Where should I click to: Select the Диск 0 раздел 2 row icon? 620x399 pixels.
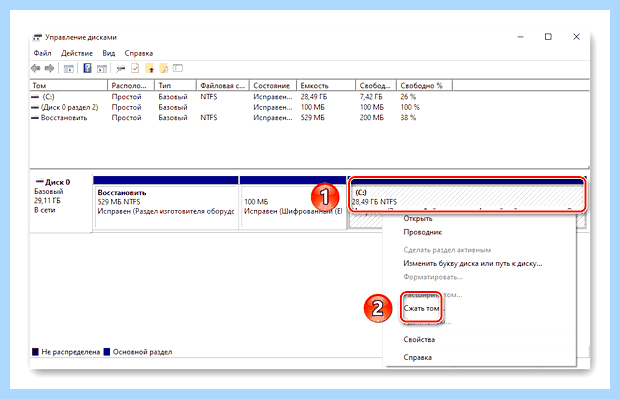35,107
